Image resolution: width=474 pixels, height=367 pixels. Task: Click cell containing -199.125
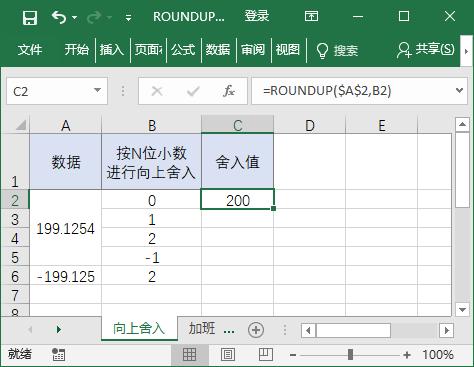pos(66,276)
